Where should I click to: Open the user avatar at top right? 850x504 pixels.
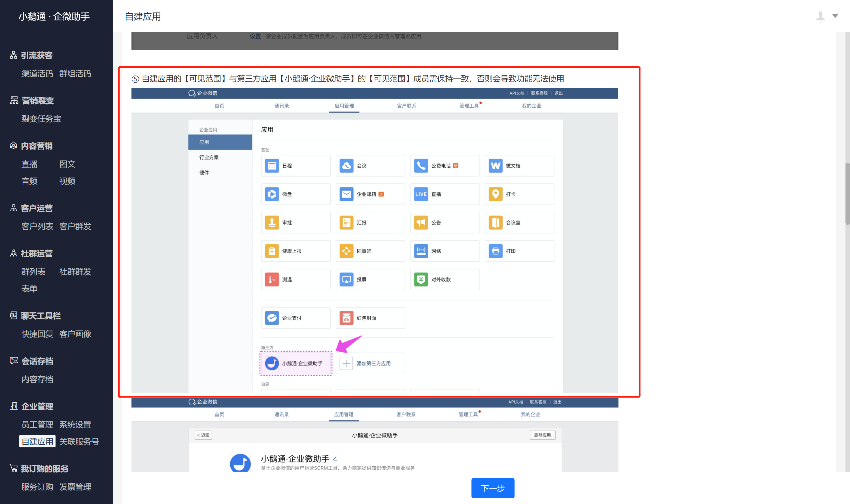click(821, 16)
